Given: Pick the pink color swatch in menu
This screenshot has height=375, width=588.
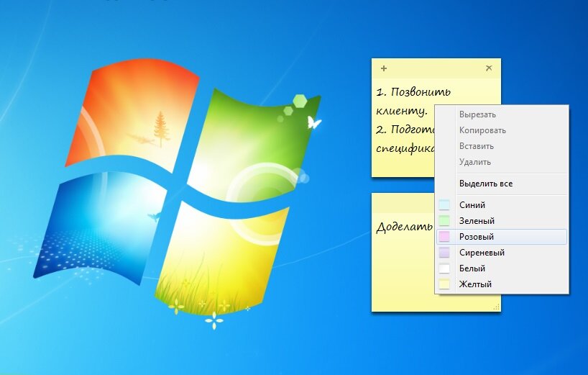Looking at the screenshot, I should [444, 237].
